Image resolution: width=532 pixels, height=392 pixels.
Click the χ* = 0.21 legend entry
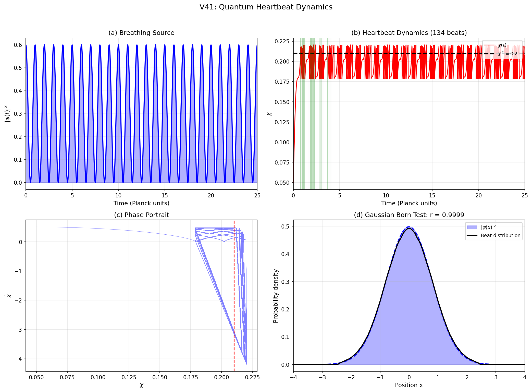pyautogui.click(x=509, y=54)
